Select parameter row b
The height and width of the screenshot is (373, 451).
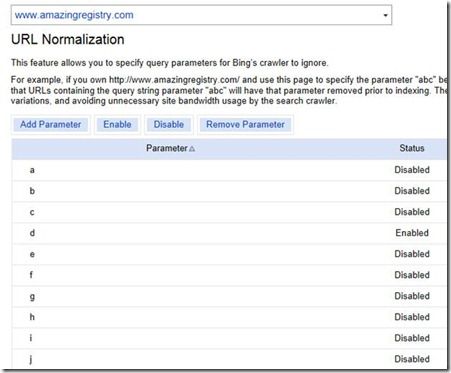point(229,191)
